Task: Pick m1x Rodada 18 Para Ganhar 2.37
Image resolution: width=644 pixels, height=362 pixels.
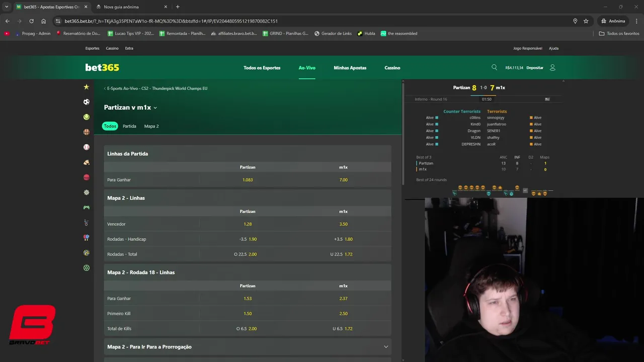Action: (344, 298)
